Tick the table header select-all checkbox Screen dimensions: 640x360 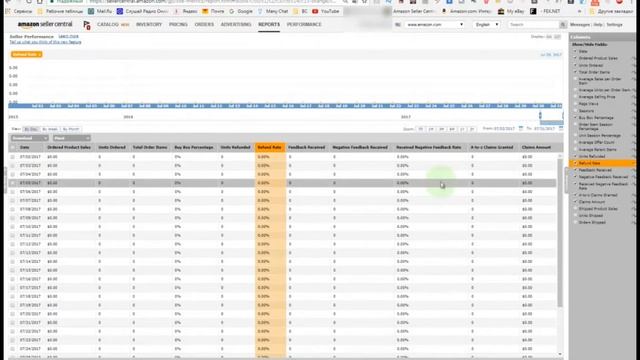coord(13,147)
